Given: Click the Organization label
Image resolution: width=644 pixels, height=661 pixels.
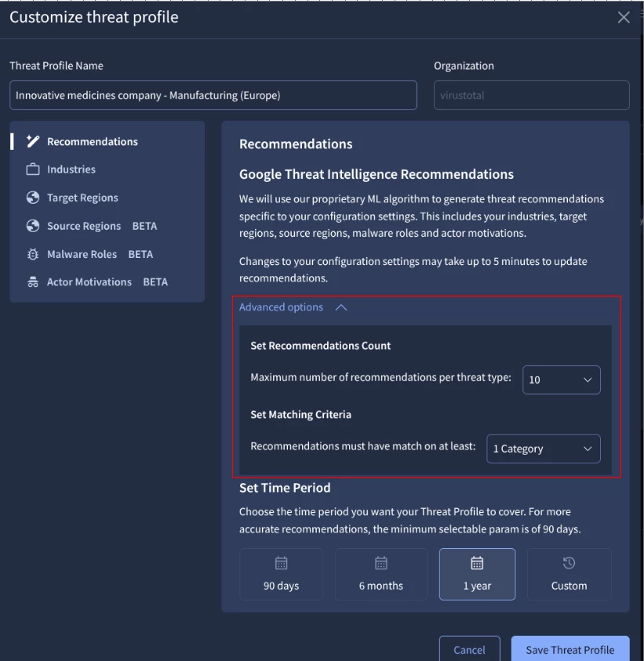Looking at the screenshot, I should click(464, 66).
